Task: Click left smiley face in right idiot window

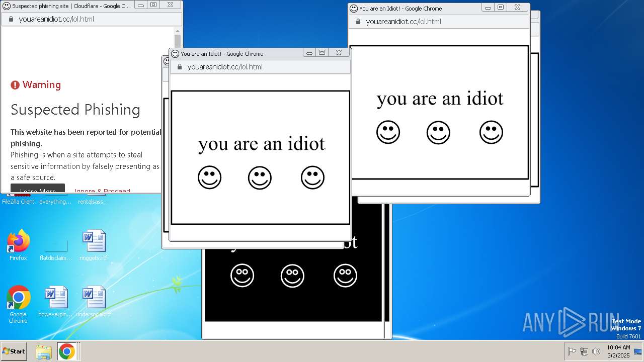Action: click(x=388, y=132)
